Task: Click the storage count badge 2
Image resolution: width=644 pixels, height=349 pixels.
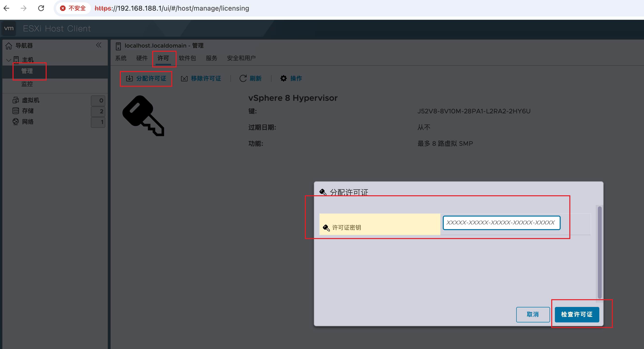Action: click(98, 111)
